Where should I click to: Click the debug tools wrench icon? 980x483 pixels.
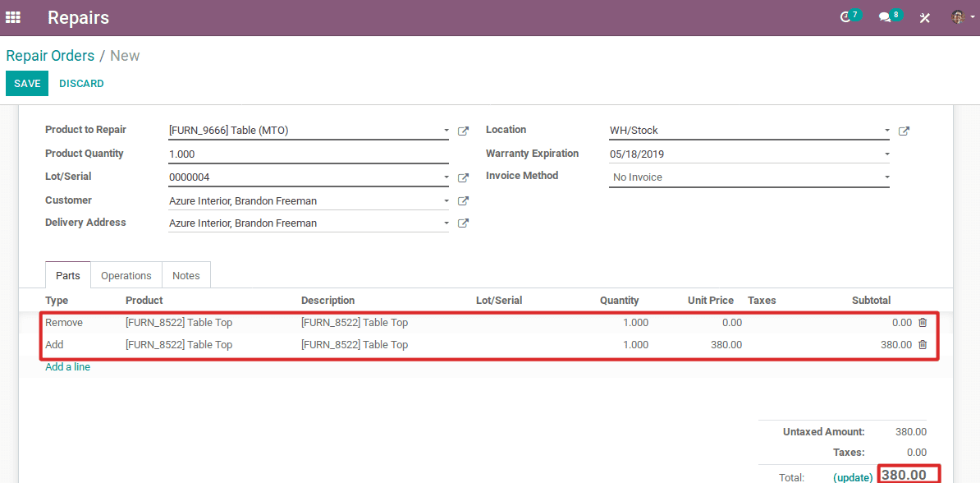pyautogui.click(x=925, y=17)
